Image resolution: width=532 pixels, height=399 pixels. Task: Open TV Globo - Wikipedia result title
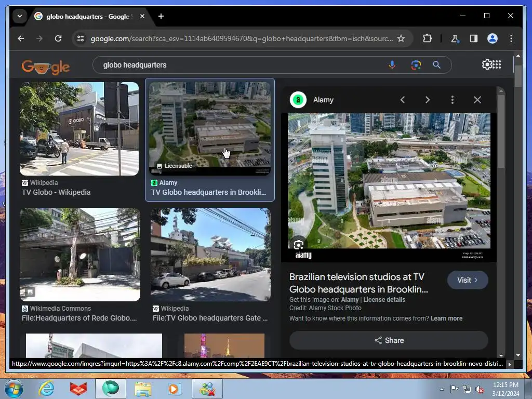pos(56,192)
